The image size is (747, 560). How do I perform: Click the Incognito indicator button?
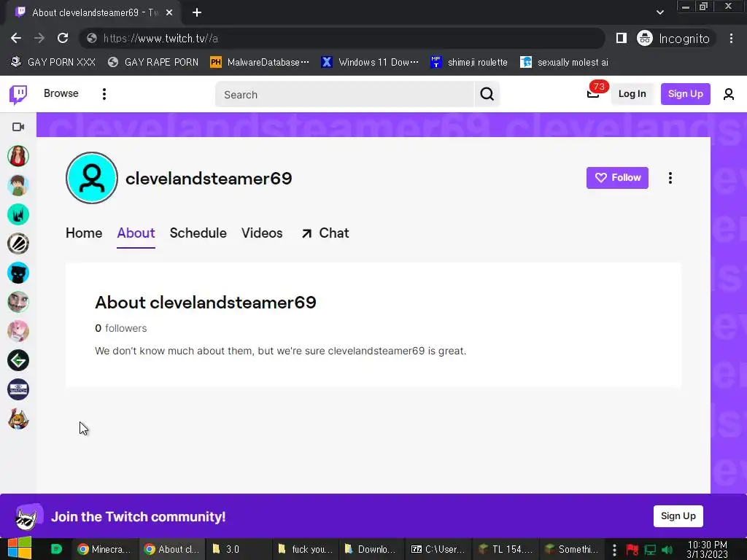point(673,38)
